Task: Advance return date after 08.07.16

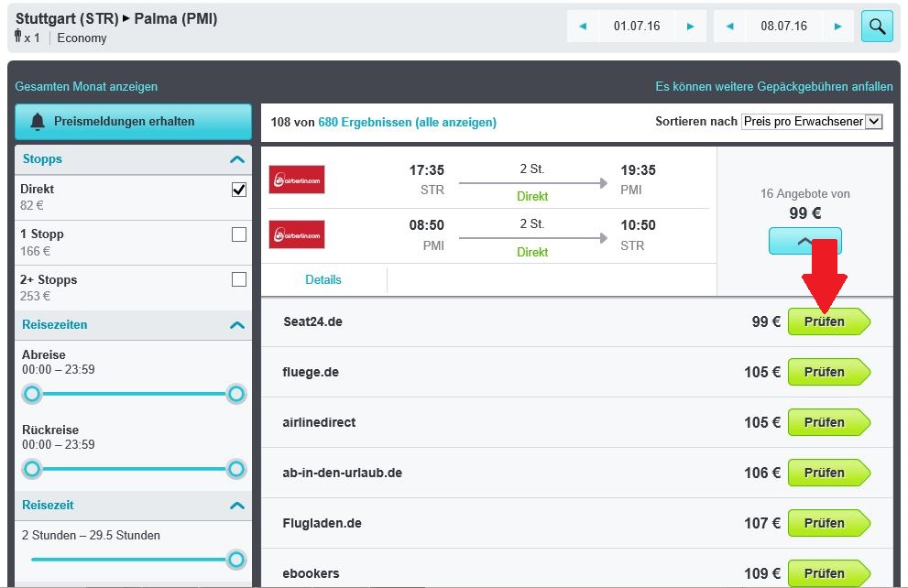Action: pos(837,26)
